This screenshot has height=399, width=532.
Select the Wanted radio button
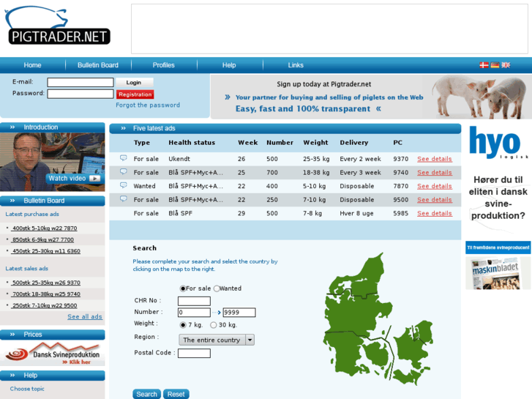tap(217, 288)
